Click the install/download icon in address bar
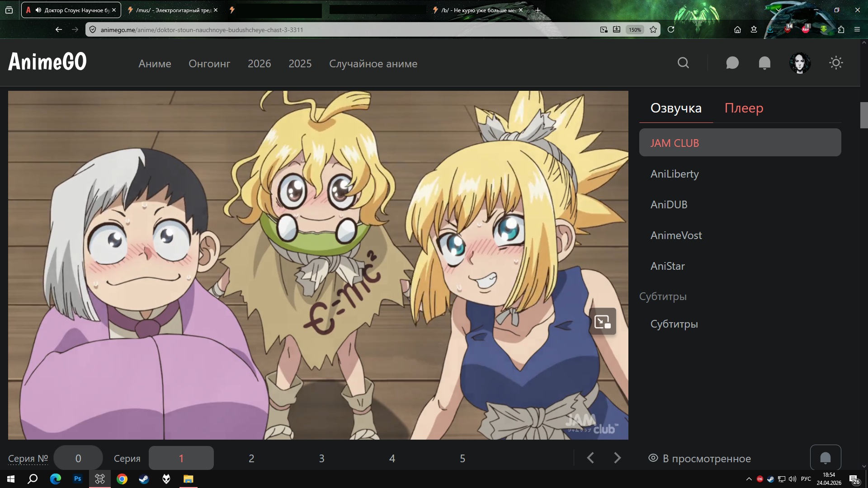Screen dimensions: 868x488 pos(617,29)
